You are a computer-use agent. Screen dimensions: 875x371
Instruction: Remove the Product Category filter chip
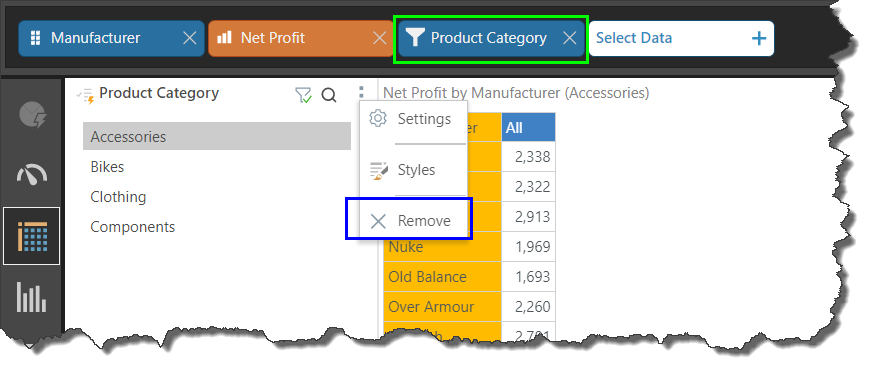coord(569,38)
